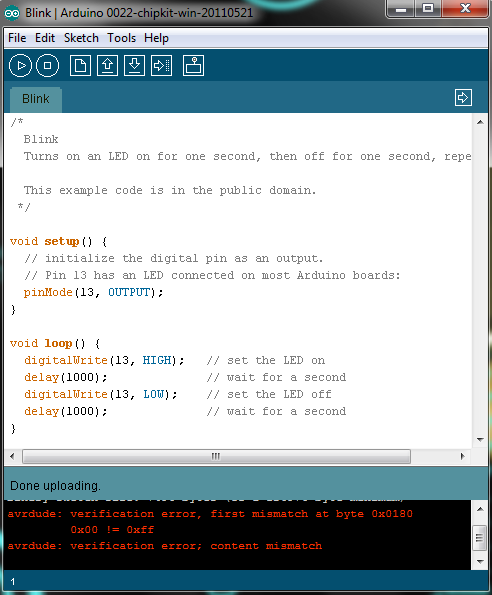Viewport: 492px width, 595px height.
Task: Create a new sketch with the New icon
Action: click(x=80, y=66)
